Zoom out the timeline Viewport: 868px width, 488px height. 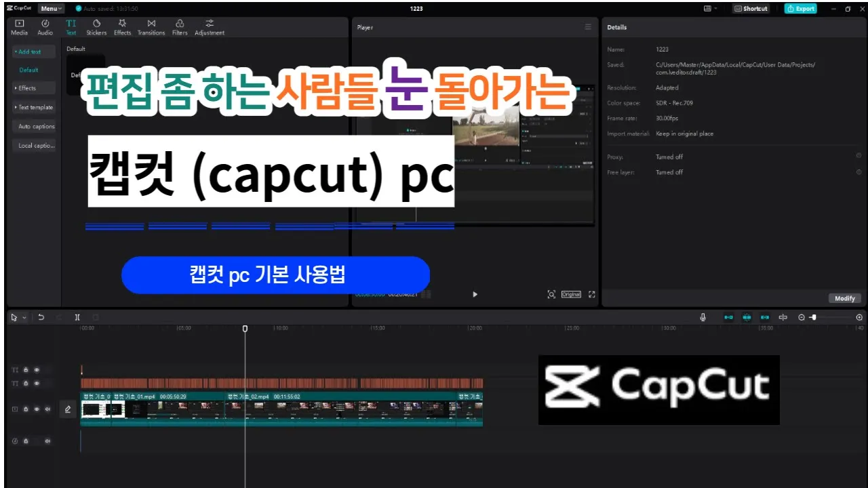(x=801, y=317)
